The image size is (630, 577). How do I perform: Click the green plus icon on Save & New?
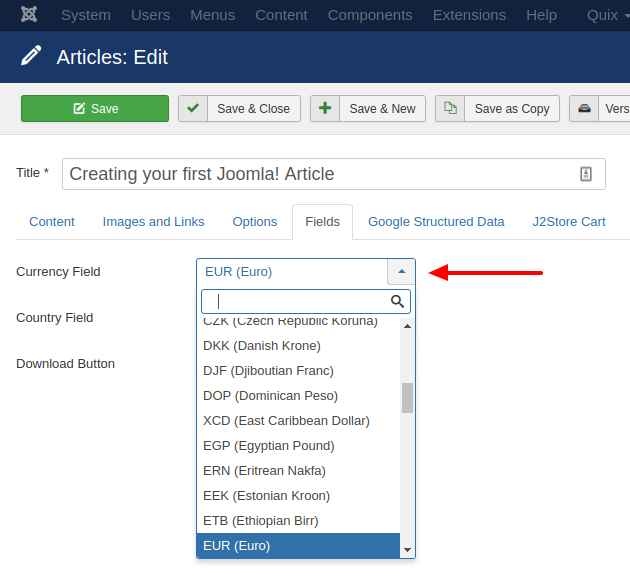325,108
